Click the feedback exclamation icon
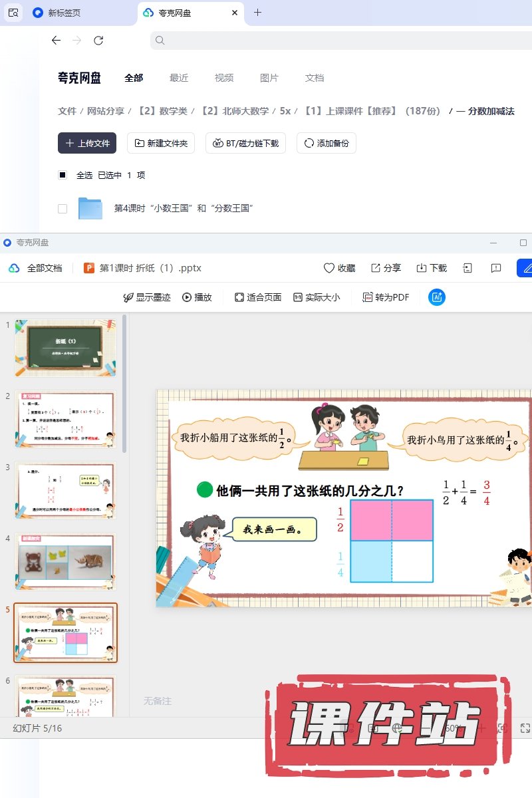Image resolution: width=532 pixels, height=798 pixels. 495,268
